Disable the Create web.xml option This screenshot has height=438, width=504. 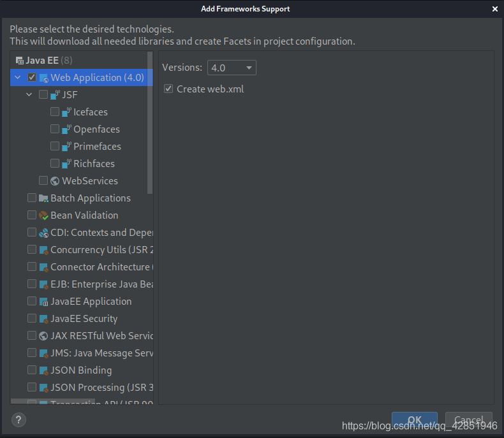pos(168,89)
